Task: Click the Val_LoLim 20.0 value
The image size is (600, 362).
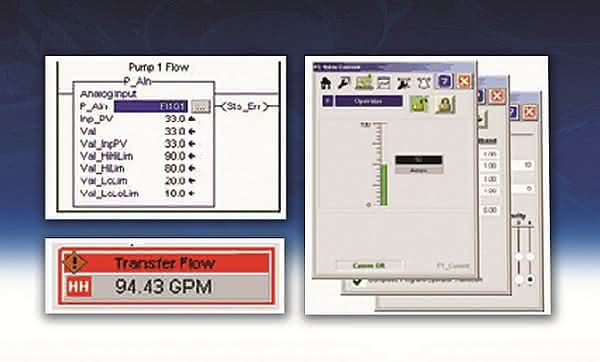Action: tap(175, 181)
